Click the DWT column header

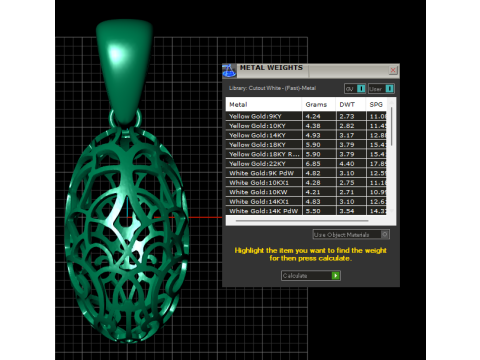pyautogui.click(x=351, y=105)
